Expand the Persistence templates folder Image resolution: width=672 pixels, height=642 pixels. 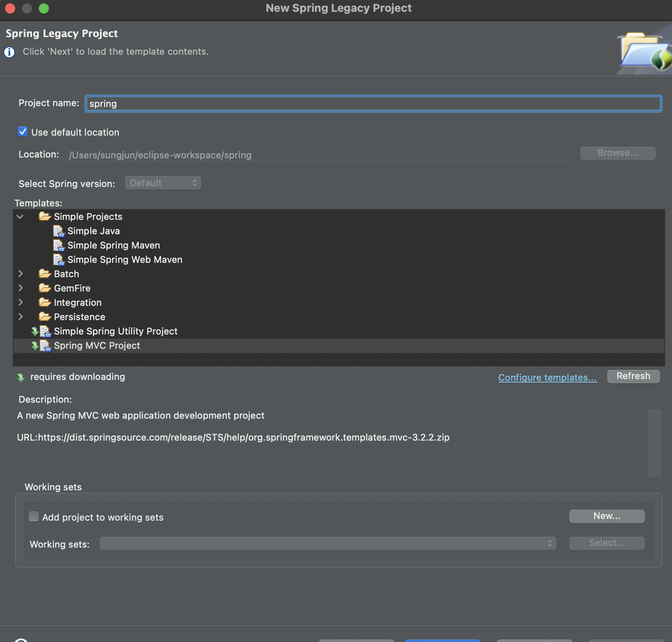click(20, 317)
